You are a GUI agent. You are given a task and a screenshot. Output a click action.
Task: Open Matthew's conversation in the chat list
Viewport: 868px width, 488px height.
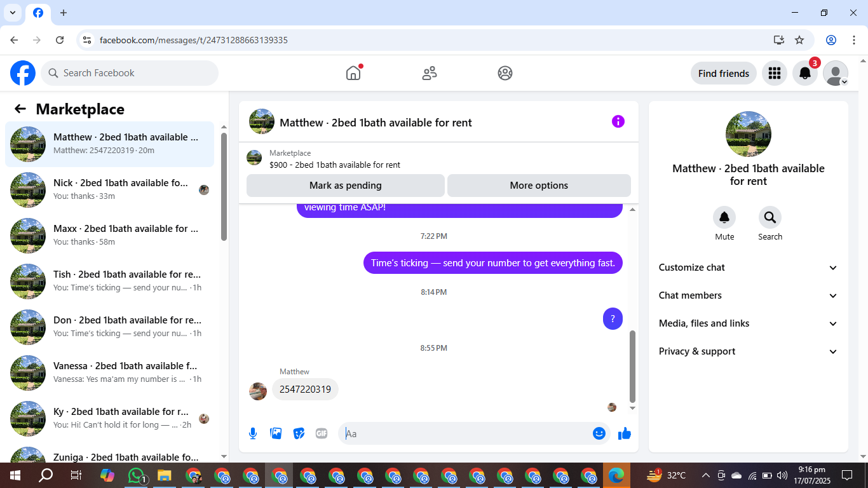click(109, 144)
